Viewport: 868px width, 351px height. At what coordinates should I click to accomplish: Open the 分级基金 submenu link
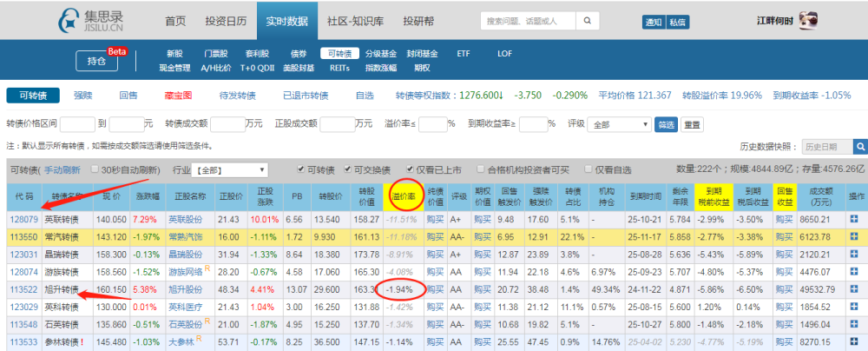[x=381, y=54]
